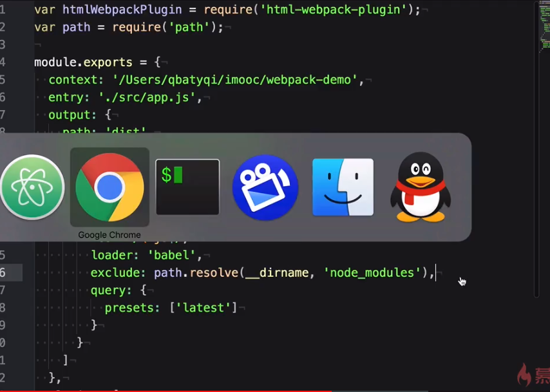The image size is (550, 392).
Task: Select Google Chrome in the app switcher
Action: click(109, 187)
